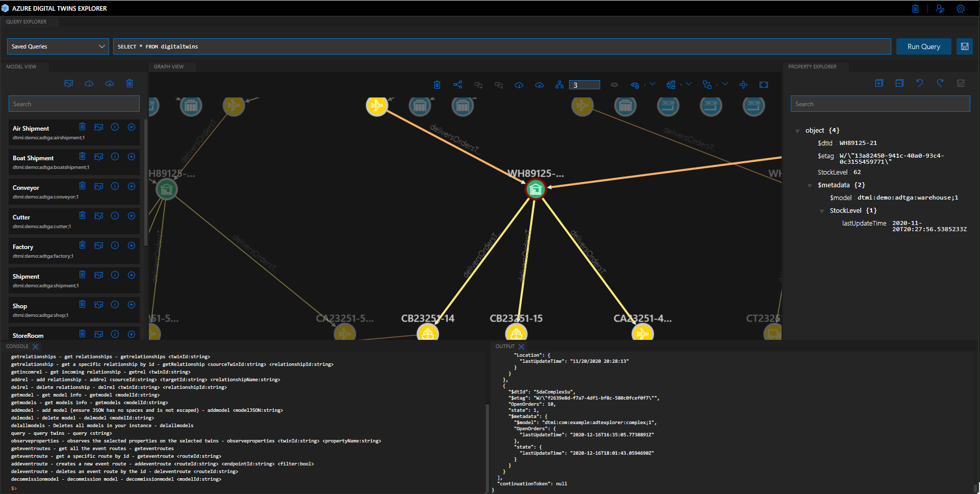Add relationship icon in graph toolbar

coord(478,85)
